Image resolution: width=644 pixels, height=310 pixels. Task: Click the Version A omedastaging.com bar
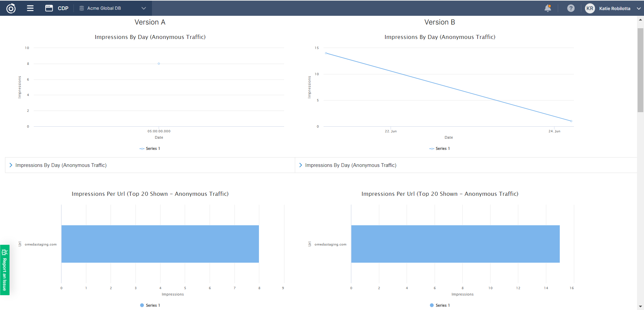(160, 244)
